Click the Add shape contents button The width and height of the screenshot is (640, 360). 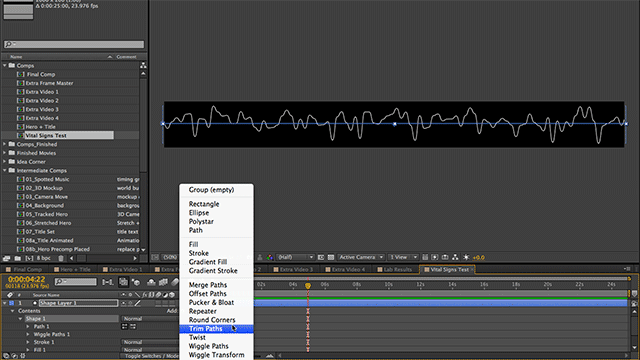click(x=172, y=311)
